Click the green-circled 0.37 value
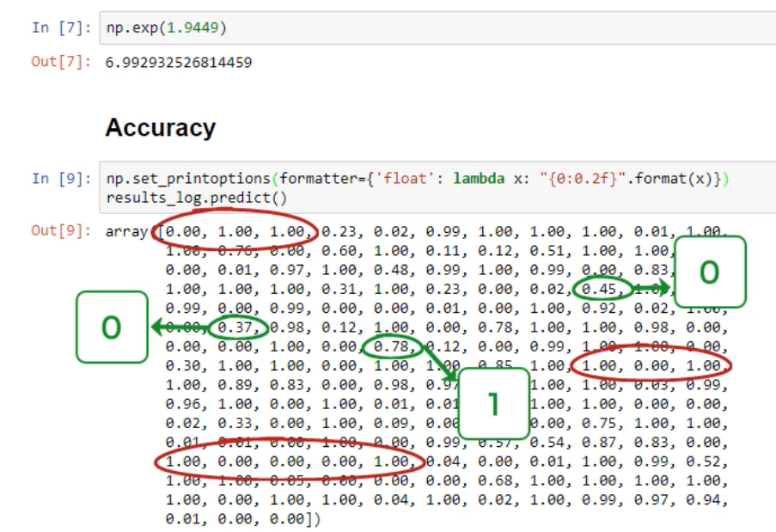Viewport: 776px width, 532px height. (x=237, y=327)
